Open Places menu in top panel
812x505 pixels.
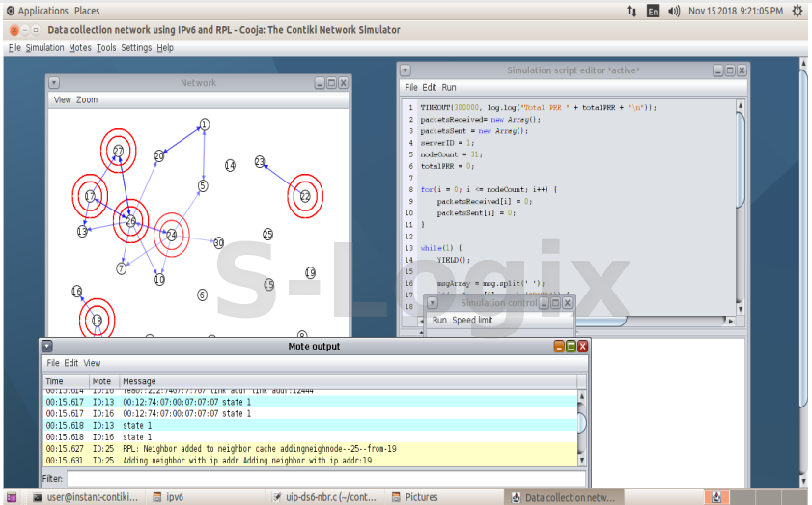pos(87,11)
